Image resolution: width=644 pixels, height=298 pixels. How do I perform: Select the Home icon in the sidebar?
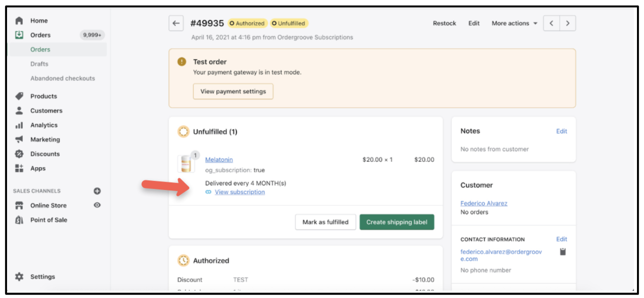coord(20,20)
